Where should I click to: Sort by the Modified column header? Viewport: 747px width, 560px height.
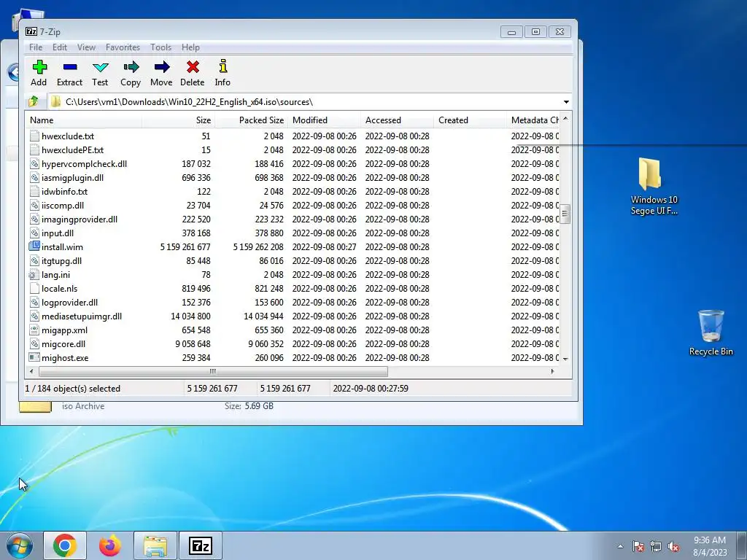point(324,120)
